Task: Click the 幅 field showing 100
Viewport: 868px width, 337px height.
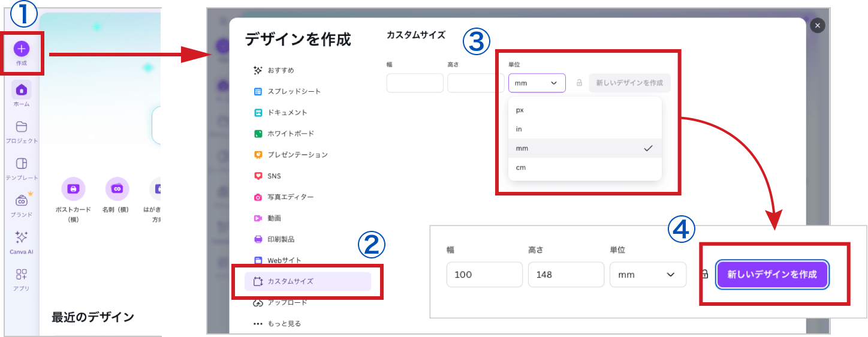Action: (x=484, y=275)
